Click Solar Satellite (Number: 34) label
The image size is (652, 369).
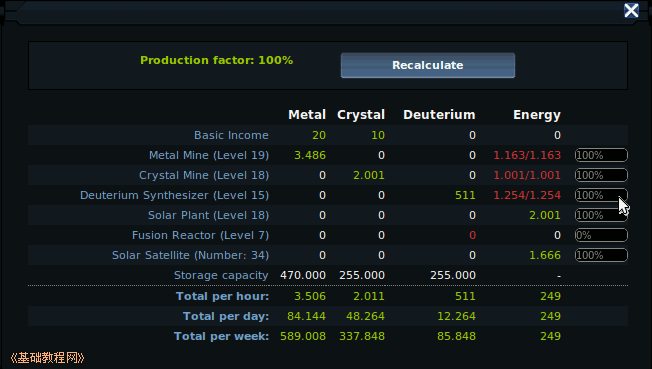[190, 255]
